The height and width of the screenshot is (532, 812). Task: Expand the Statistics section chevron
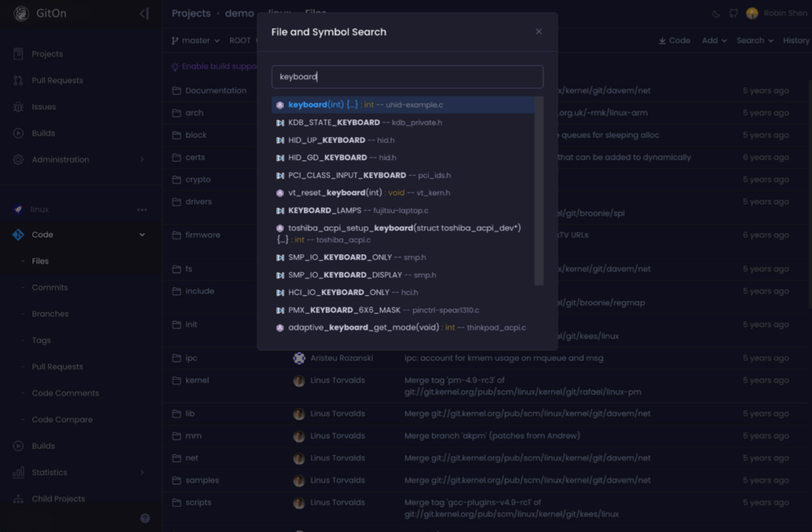tap(142, 473)
